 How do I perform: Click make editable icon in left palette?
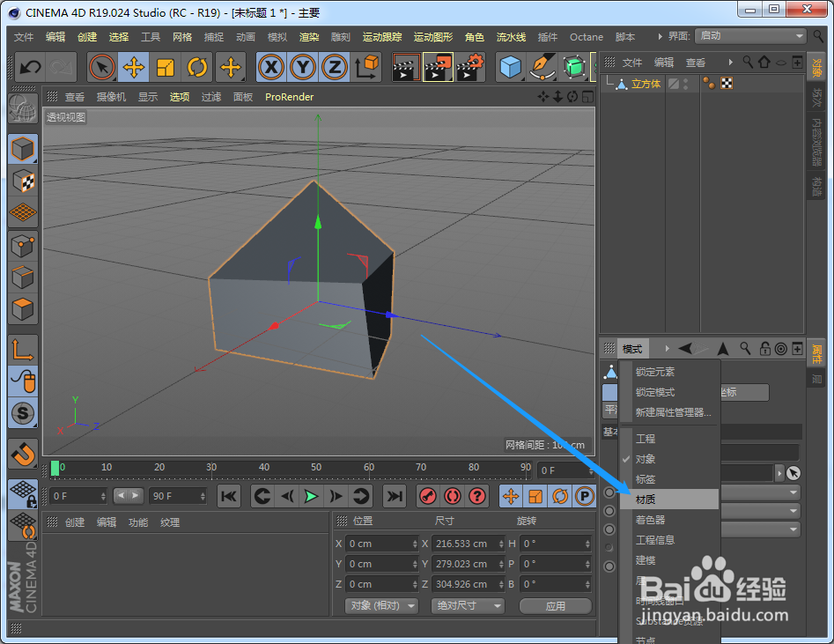tap(23, 108)
